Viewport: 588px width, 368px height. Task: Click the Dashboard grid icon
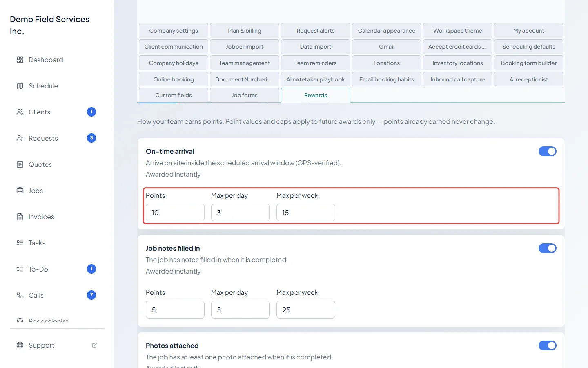click(x=20, y=60)
